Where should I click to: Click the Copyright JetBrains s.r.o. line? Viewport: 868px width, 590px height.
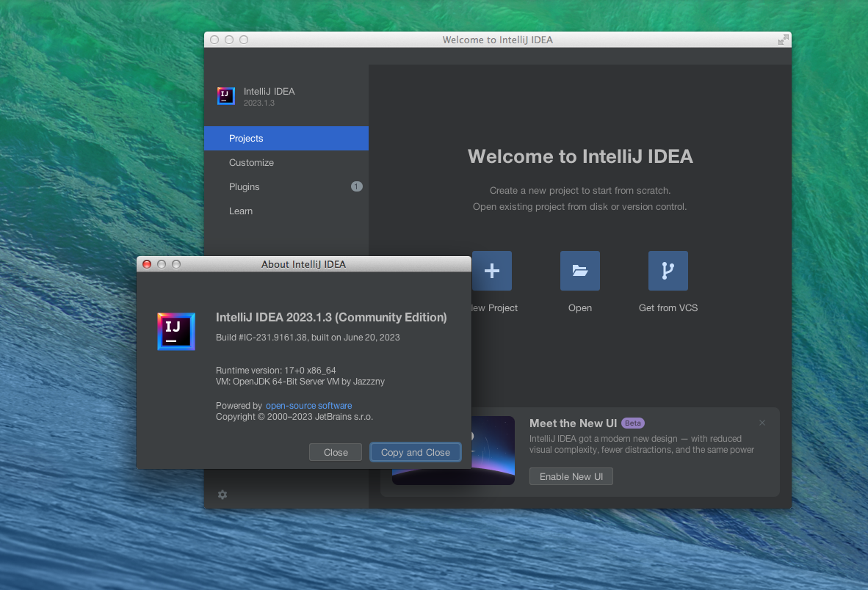point(294,417)
